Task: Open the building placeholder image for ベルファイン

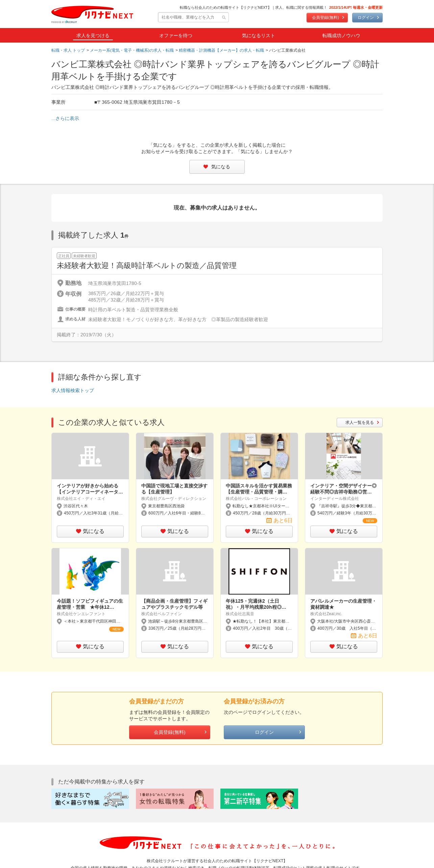Action: point(175,571)
